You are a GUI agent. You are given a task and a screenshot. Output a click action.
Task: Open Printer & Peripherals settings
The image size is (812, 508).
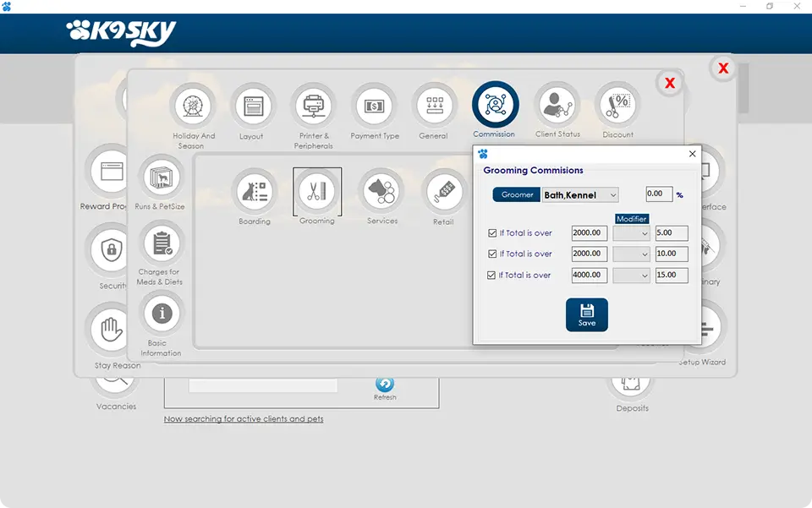tap(313, 107)
